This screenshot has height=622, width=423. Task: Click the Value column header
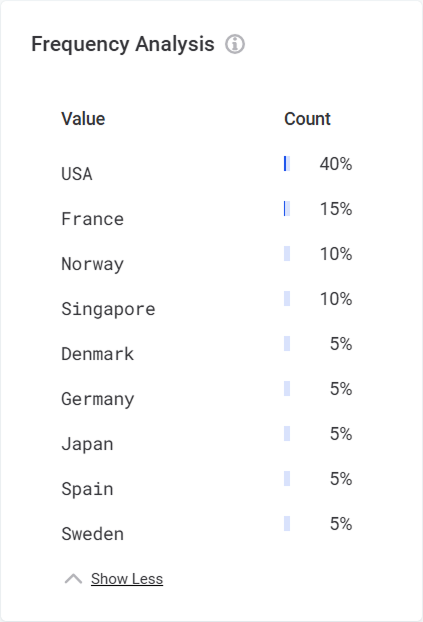pos(83,119)
